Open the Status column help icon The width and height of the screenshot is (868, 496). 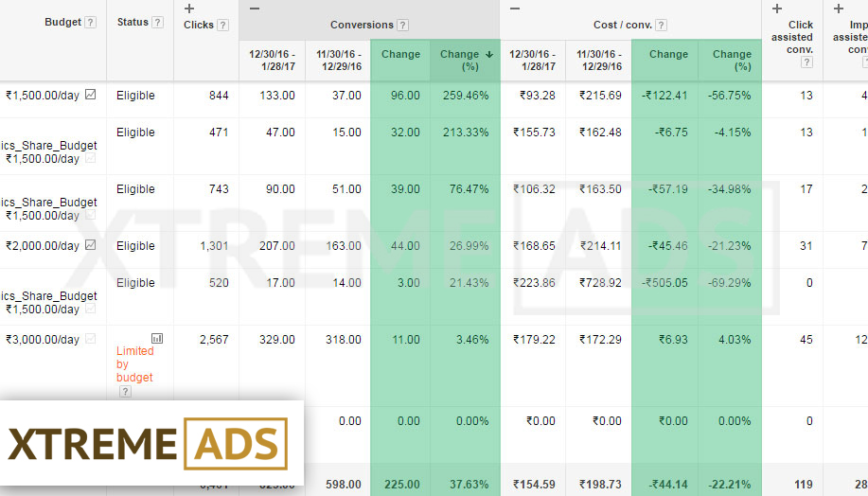[157, 22]
